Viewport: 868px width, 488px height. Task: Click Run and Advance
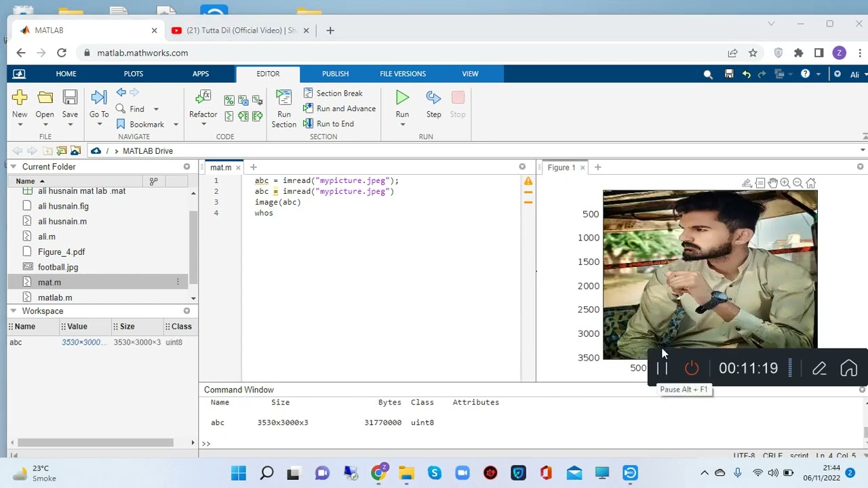pyautogui.click(x=339, y=108)
